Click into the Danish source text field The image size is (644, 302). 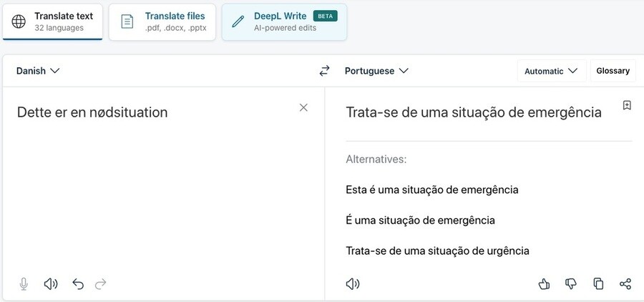[x=157, y=179]
